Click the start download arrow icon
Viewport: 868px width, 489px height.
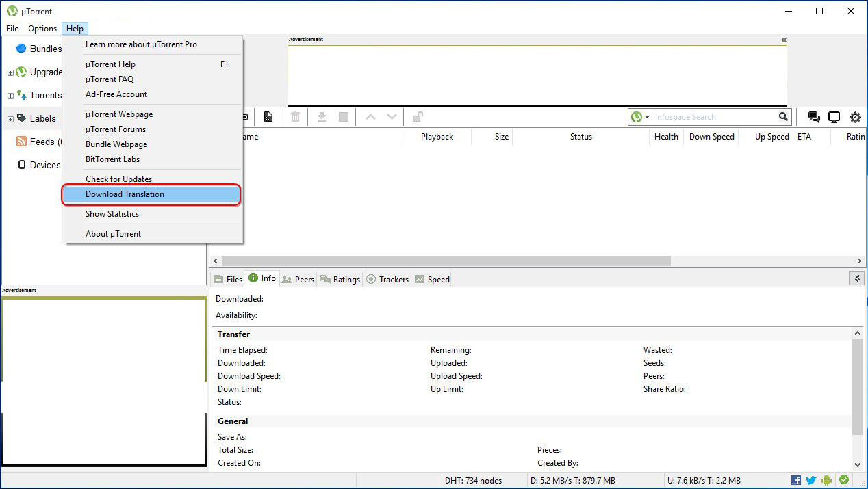(x=322, y=117)
